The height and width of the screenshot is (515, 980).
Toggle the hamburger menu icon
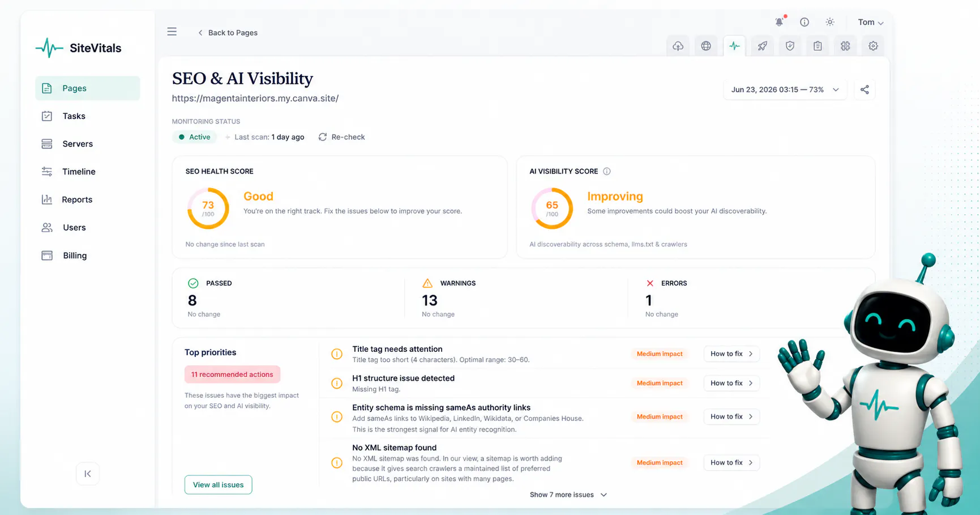point(172,32)
